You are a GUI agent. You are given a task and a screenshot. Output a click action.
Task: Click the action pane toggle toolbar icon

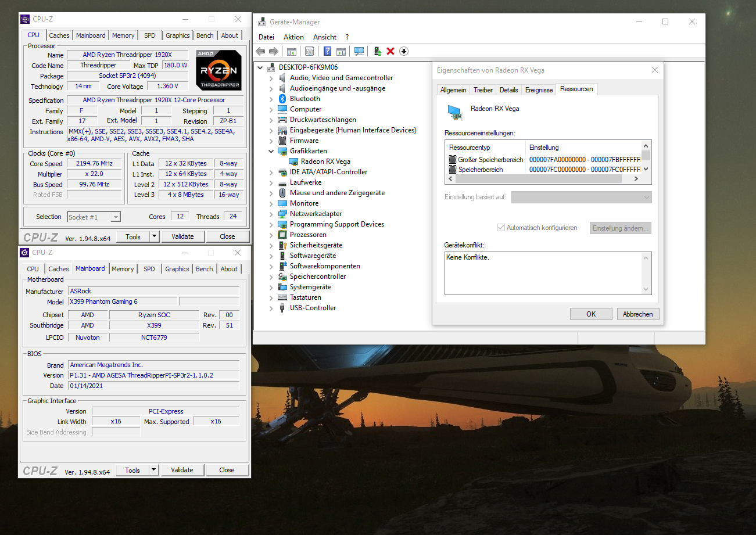point(341,51)
